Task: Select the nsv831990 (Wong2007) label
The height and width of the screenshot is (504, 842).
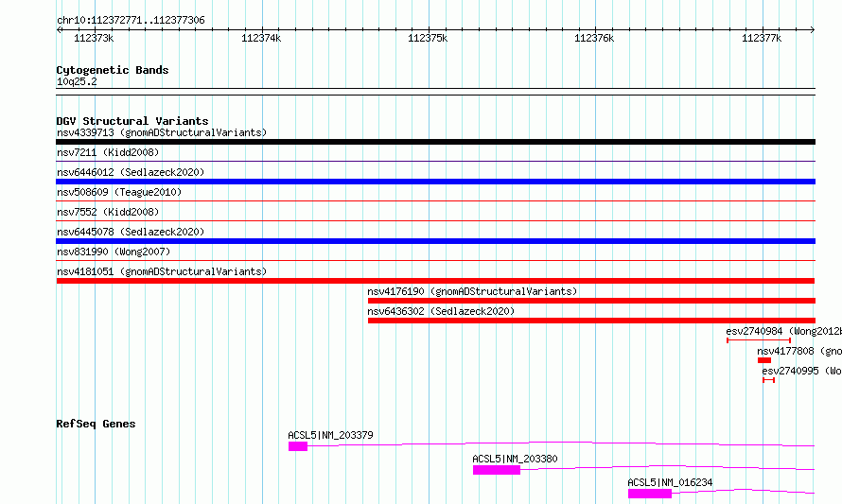Action: (x=114, y=252)
